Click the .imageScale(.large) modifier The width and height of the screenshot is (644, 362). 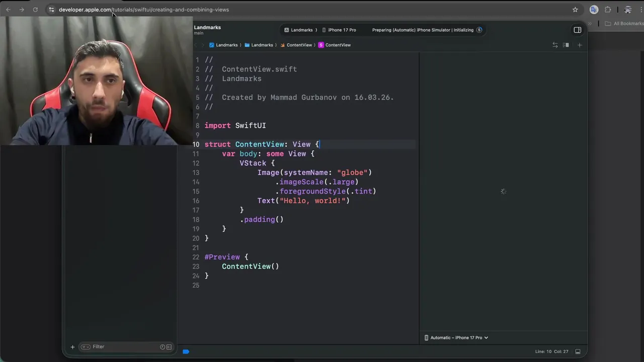[x=317, y=182]
